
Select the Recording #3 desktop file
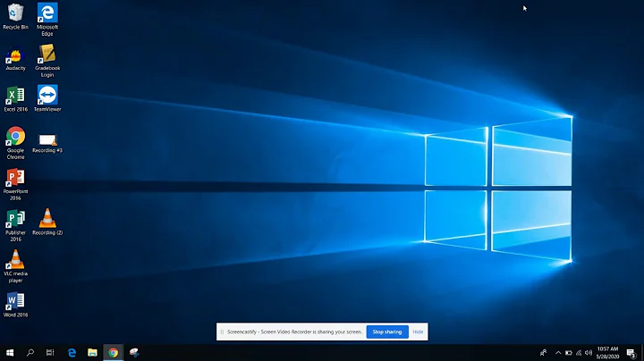(x=47, y=143)
